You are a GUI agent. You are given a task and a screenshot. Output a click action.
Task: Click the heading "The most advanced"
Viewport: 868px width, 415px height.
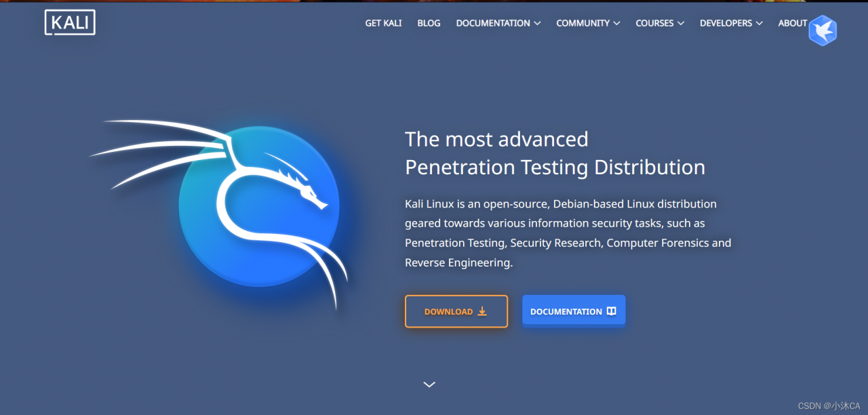496,139
